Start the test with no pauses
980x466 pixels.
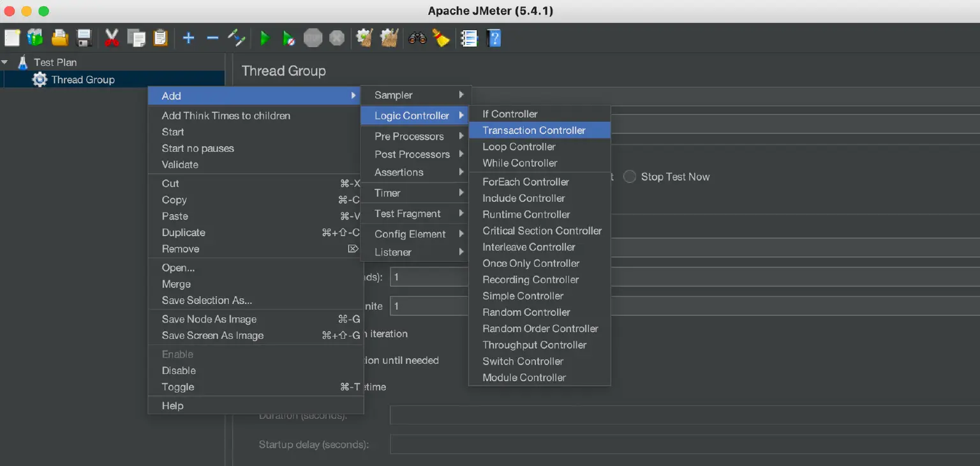[x=288, y=38]
